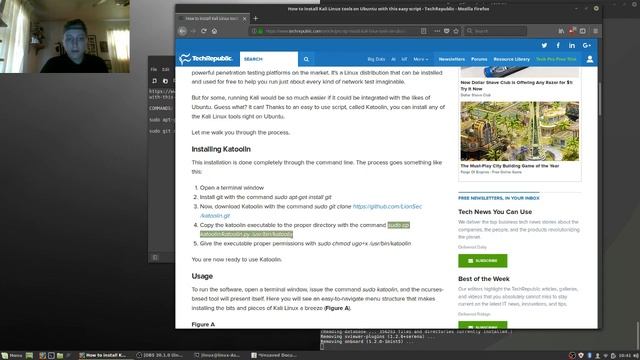640x360 pixels.
Task: Open the Resource Library nav link
Action: (511, 59)
